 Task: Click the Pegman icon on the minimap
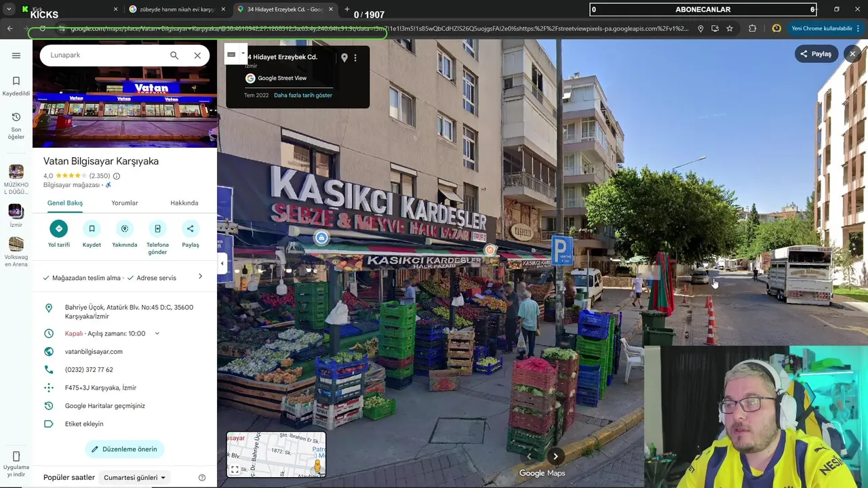(317, 466)
